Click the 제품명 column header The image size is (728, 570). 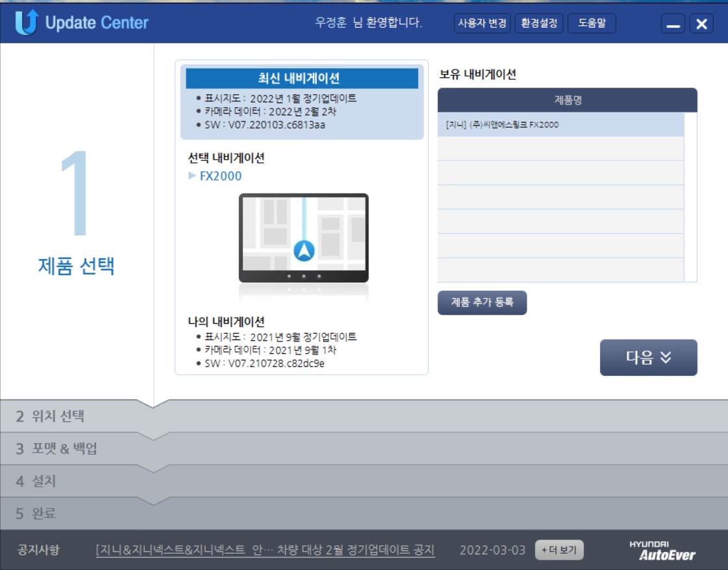pos(568,100)
